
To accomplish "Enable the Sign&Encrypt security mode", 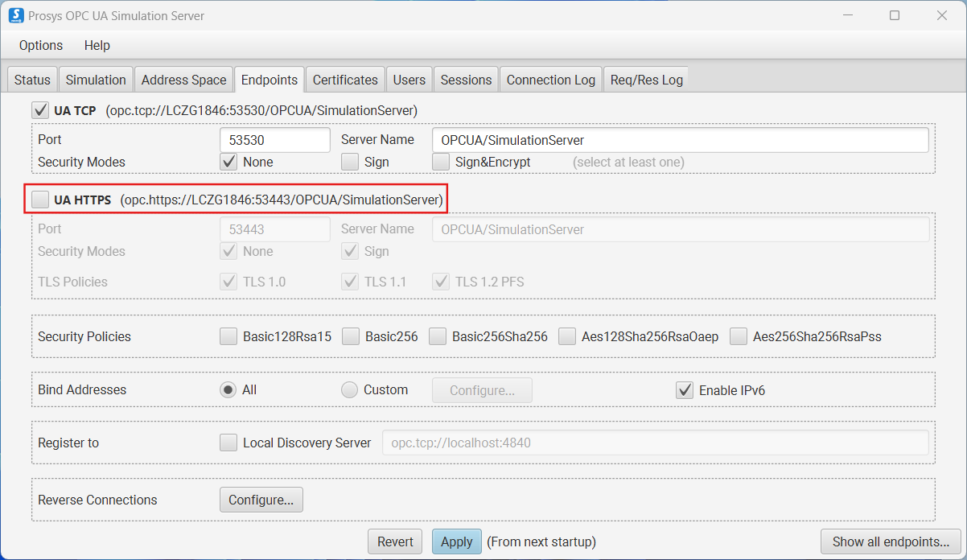I will tap(441, 162).
